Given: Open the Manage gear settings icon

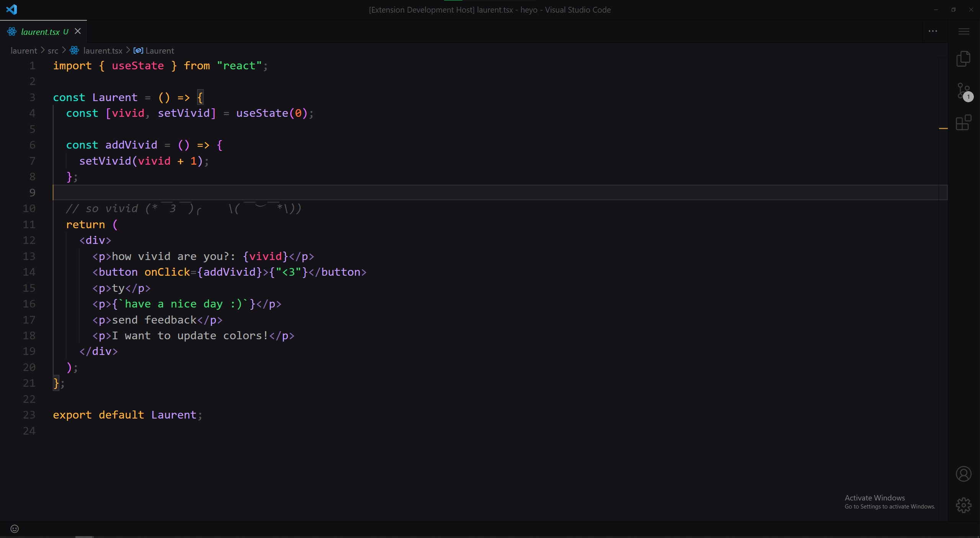Looking at the screenshot, I should point(963,505).
